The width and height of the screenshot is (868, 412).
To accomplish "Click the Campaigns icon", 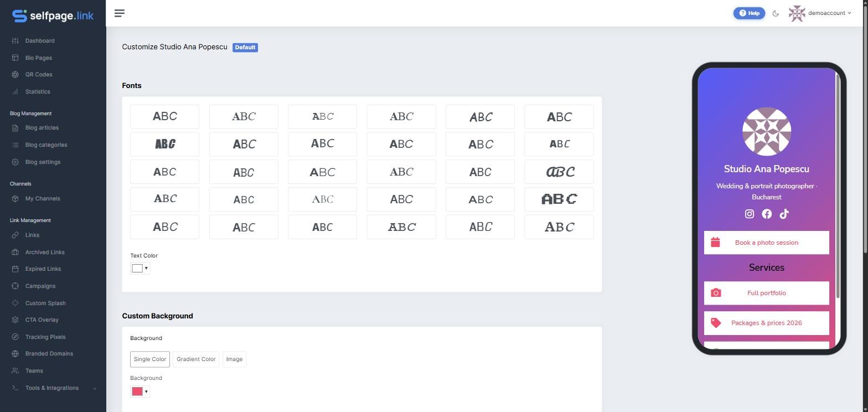I will (x=15, y=286).
